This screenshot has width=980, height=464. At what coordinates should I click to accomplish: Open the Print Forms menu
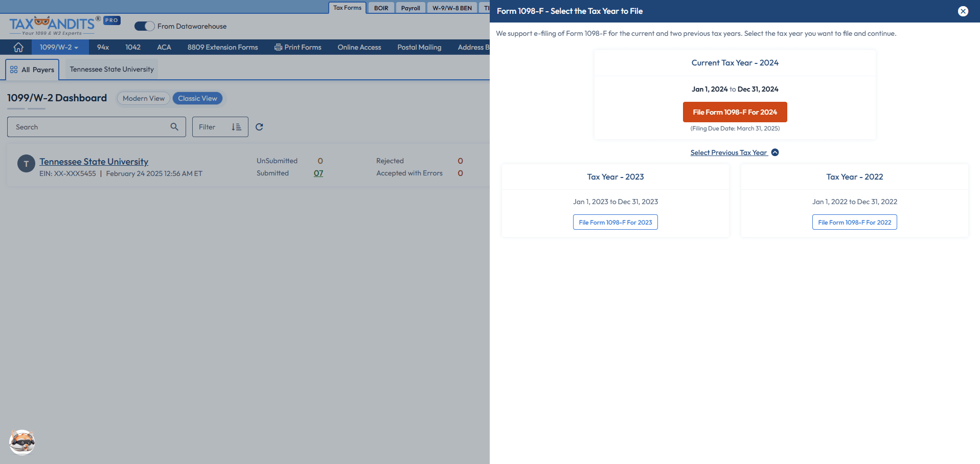[x=298, y=47]
